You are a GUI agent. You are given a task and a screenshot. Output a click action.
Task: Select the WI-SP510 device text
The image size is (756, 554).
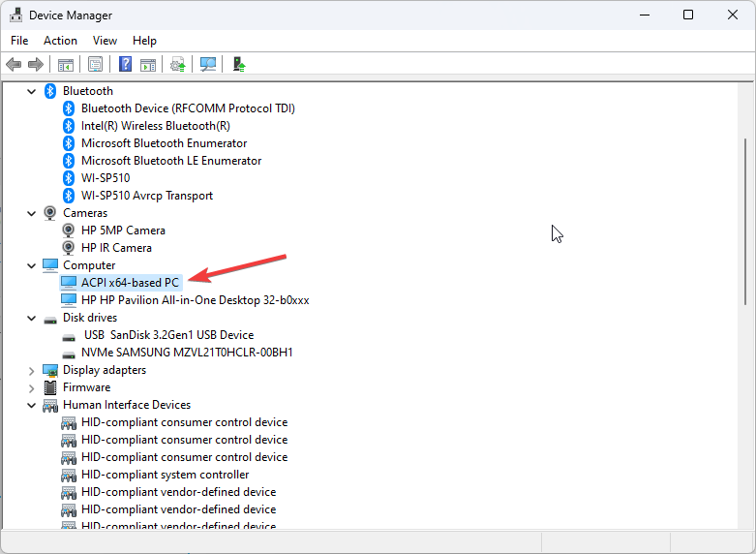pos(106,177)
